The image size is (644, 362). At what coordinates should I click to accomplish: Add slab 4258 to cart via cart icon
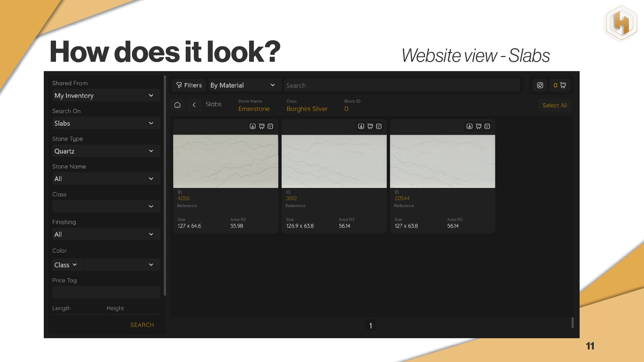pos(262,126)
